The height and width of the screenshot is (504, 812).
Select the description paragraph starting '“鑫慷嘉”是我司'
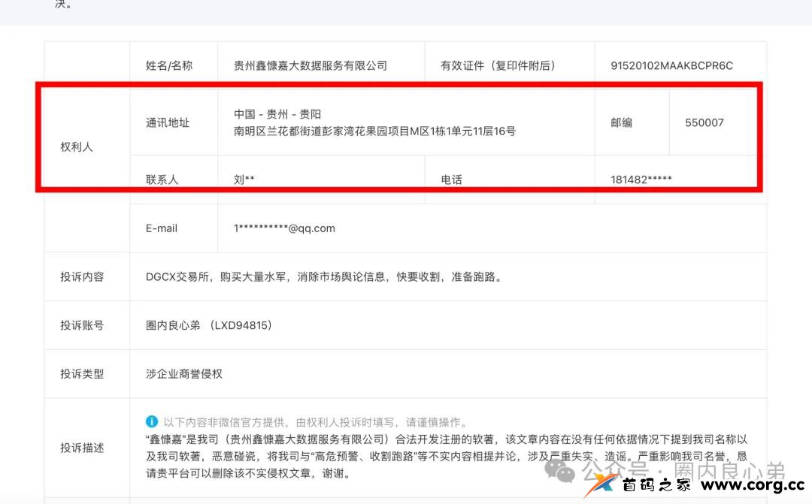point(447,457)
